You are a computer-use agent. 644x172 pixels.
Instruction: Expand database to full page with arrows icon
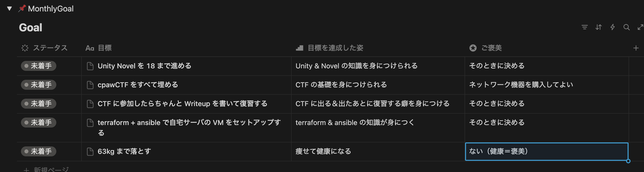(x=641, y=27)
